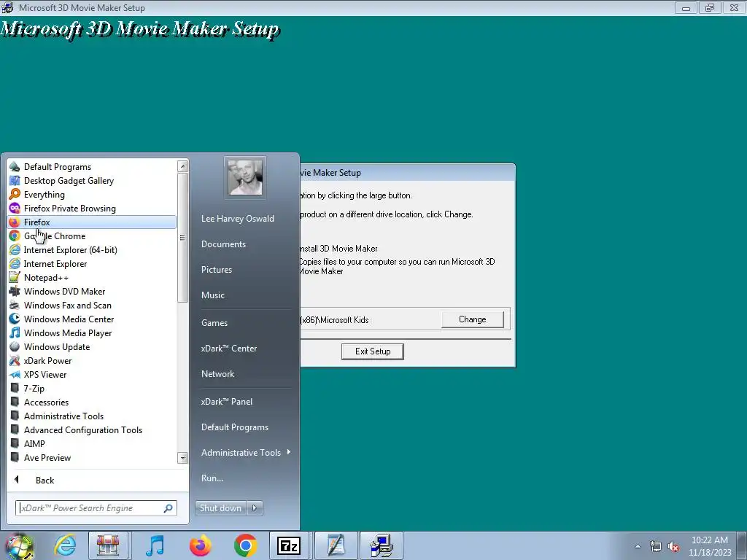Click the setup installer taskbar icon
747x560 pixels.
[381, 545]
